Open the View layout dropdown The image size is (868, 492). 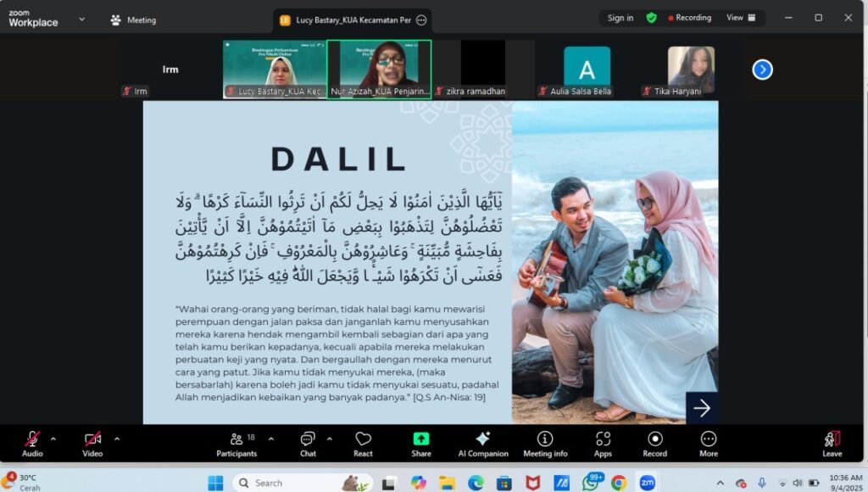point(740,18)
